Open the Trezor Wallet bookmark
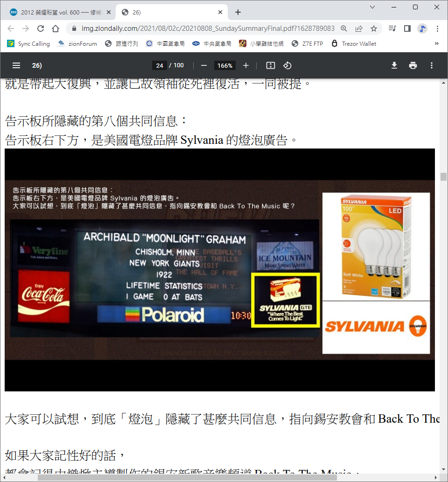This screenshot has width=448, height=482. coord(354,43)
